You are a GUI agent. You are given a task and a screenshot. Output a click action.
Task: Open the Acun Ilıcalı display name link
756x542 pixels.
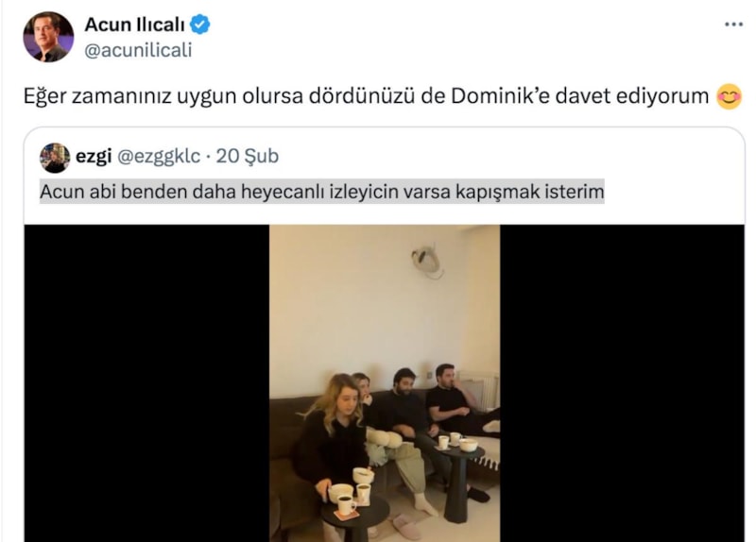(134, 25)
